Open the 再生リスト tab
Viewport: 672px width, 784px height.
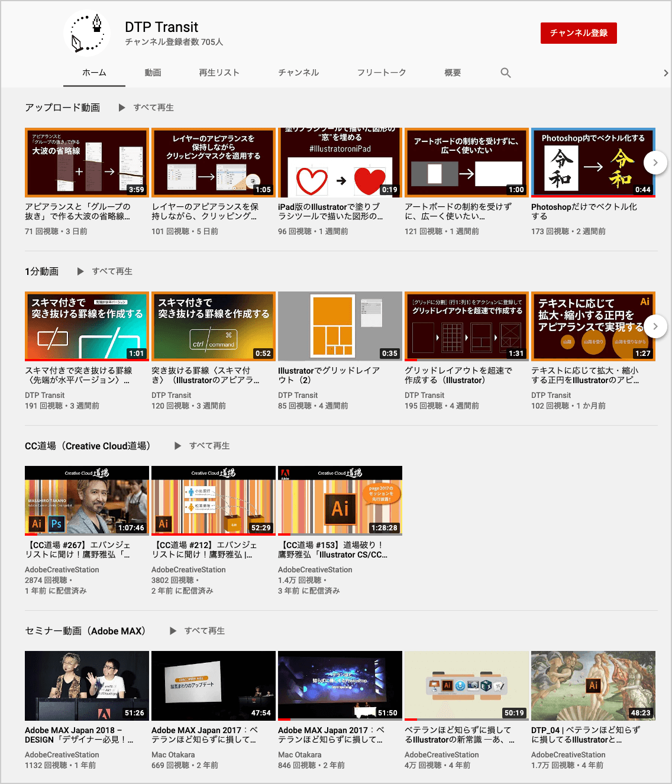219,73
